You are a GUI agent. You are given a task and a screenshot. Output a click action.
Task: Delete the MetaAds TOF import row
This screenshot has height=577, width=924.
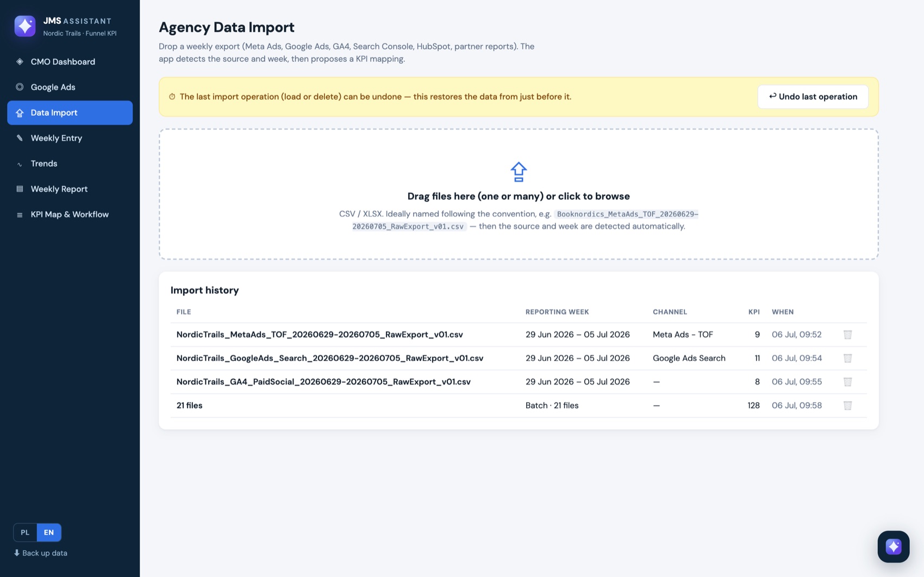[x=847, y=335]
